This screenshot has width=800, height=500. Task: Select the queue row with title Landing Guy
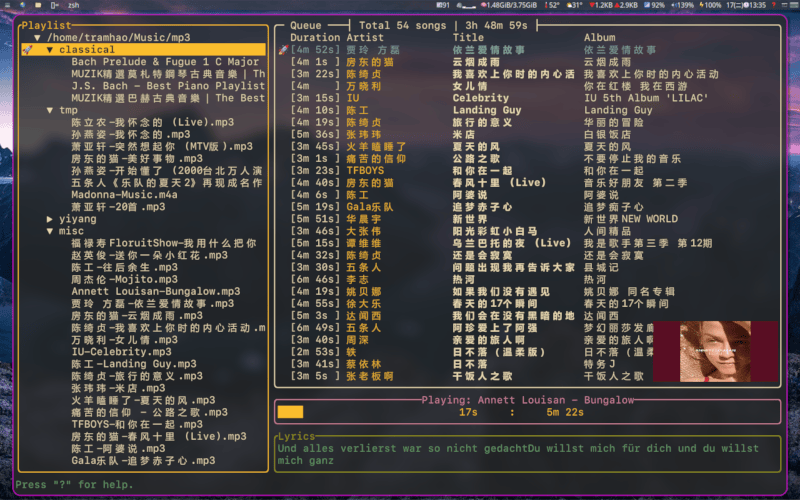coord(528,110)
